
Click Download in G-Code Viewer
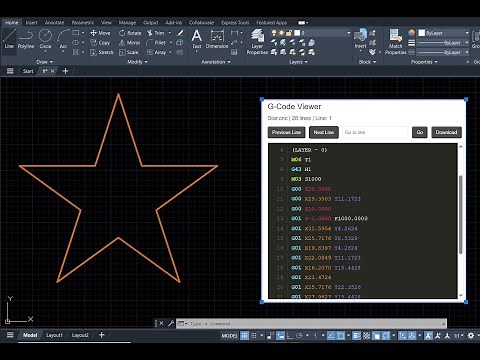point(446,132)
